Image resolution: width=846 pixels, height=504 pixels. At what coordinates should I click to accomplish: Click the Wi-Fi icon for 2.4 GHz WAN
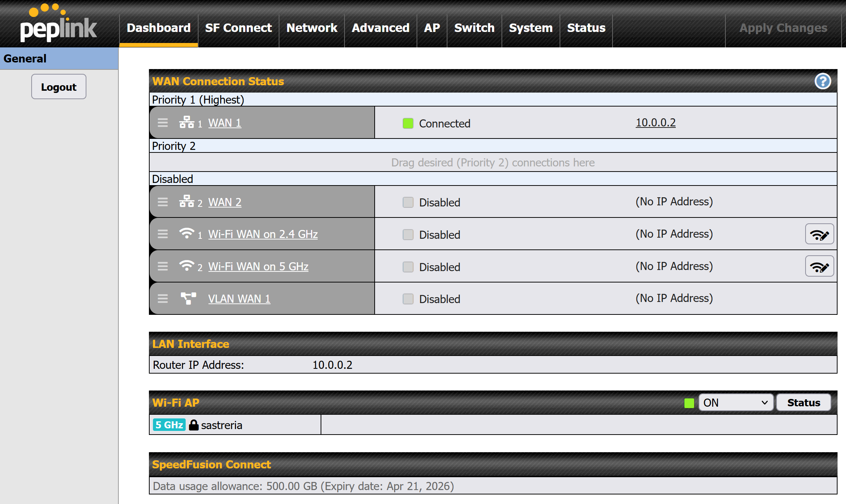(187, 233)
